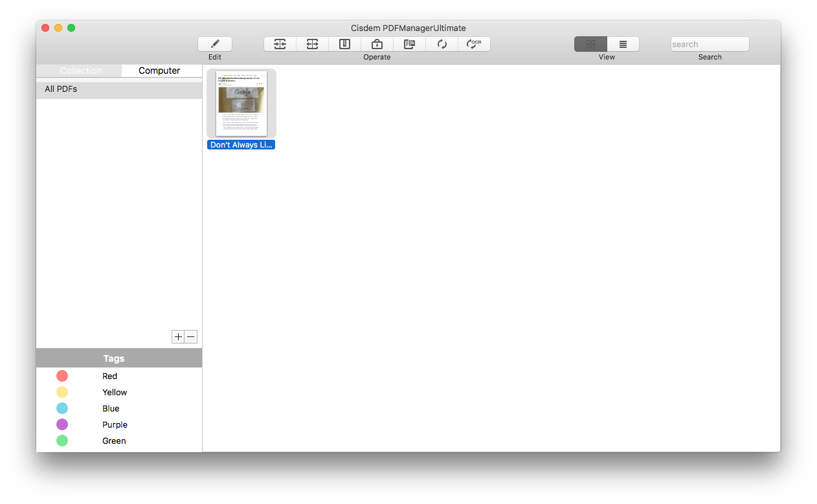Open the Don't Always Li... PDF thumbnail
The height and width of the screenshot is (504, 817).
click(241, 103)
